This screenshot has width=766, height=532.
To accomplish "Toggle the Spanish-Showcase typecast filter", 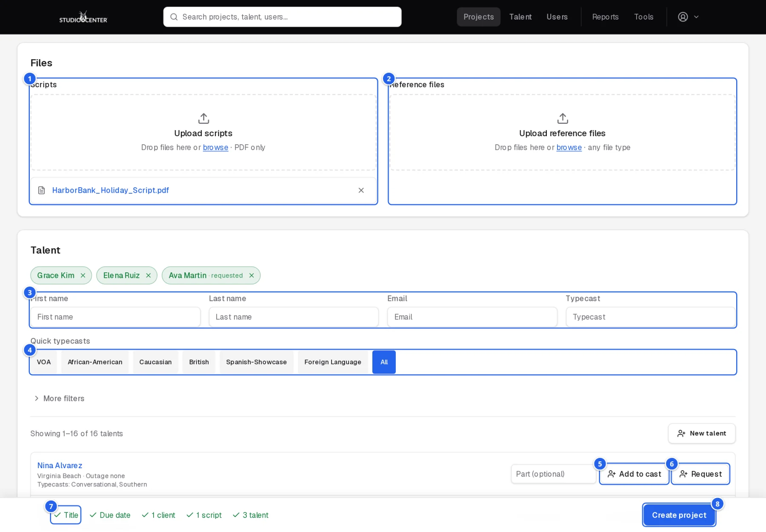I will pyautogui.click(x=256, y=362).
